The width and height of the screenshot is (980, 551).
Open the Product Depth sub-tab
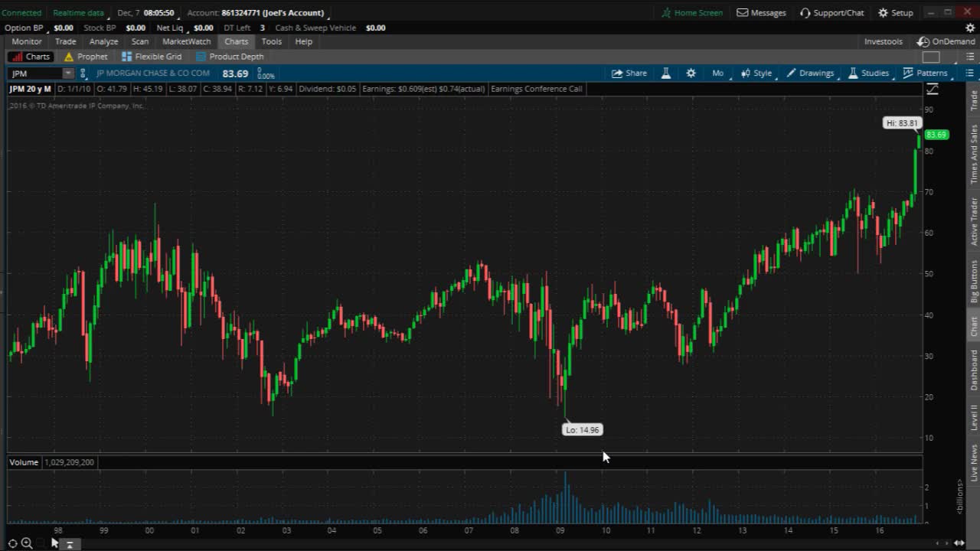230,57
